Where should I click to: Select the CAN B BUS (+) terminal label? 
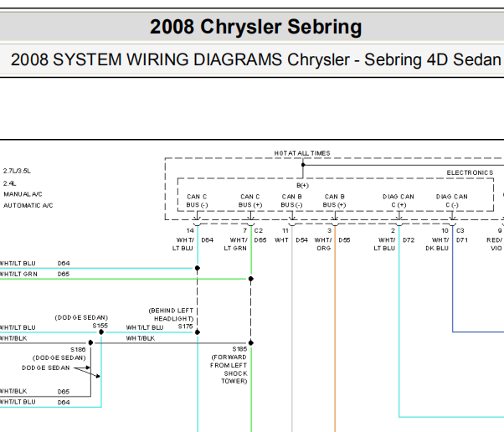(x=334, y=201)
